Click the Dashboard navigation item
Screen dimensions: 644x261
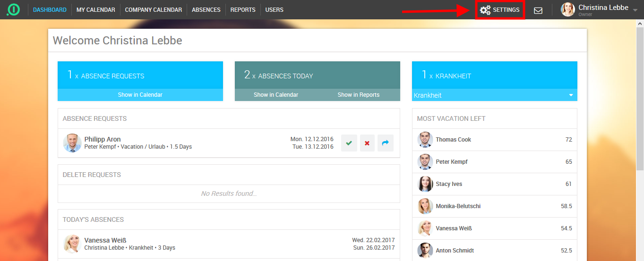[50, 10]
